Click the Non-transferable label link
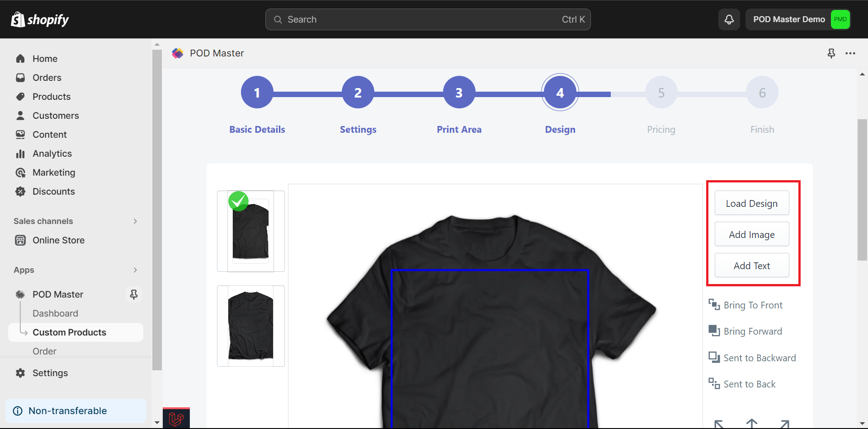Viewport: 868px width, 429px height. (68, 411)
